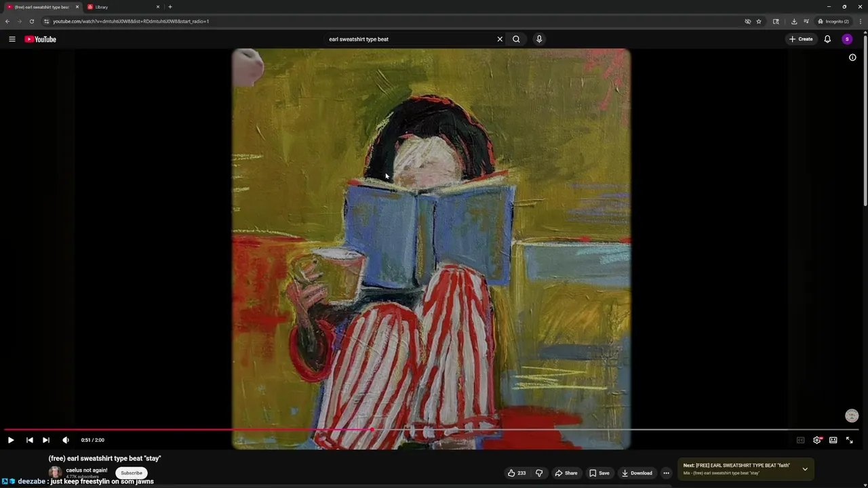Click the 0:51 / 2:00 time display
Image resolution: width=868 pixels, height=488 pixels.
click(93, 440)
